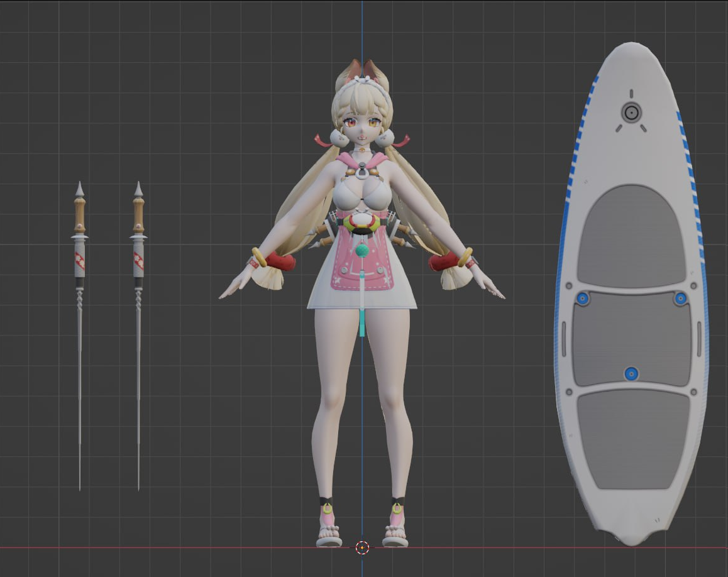Select the bottom gray pad of the surfboard
The height and width of the screenshot is (577, 728).
point(633,439)
